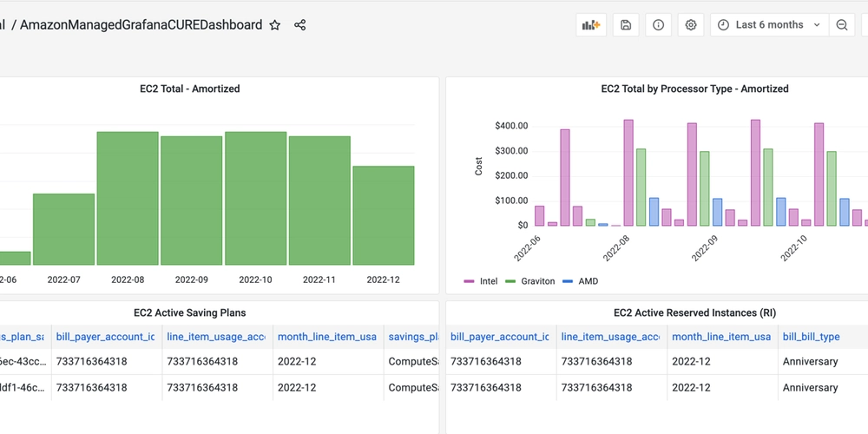Screen dimensions: 868x434
Task: Sort Saving Plans by line_item_usage_account column
Action: point(216,337)
